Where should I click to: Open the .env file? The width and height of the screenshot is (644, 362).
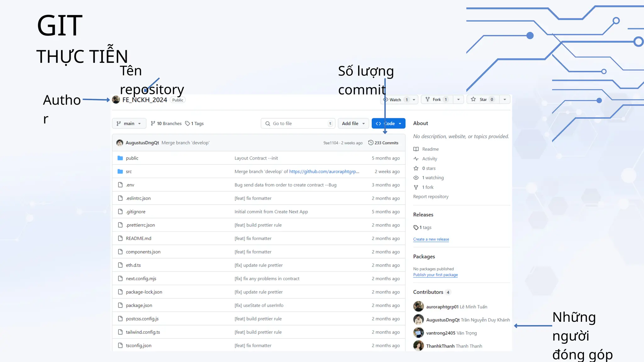[x=130, y=185]
